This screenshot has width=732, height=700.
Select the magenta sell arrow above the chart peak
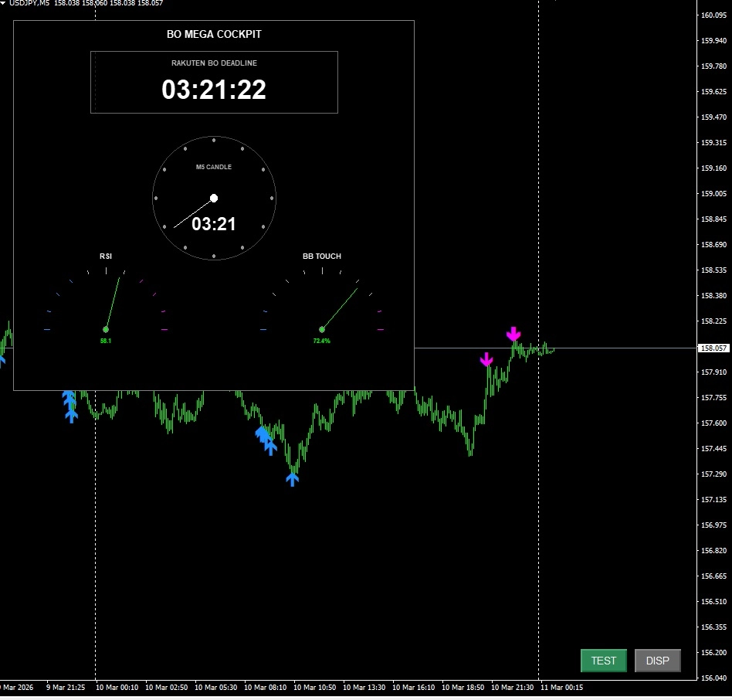pyautogui.click(x=513, y=334)
